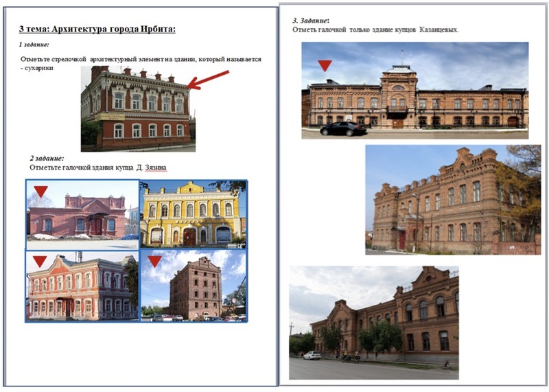Viewport: 549px width, 392px height.
Task: Select the bottom street-view brick building photo
Action: (x=374, y=323)
